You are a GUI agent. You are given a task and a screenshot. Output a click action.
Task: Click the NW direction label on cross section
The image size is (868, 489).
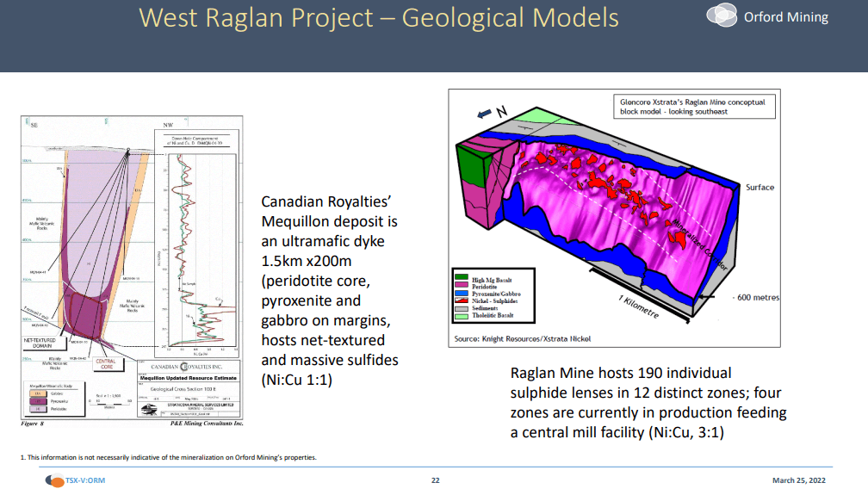coord(168,125)
